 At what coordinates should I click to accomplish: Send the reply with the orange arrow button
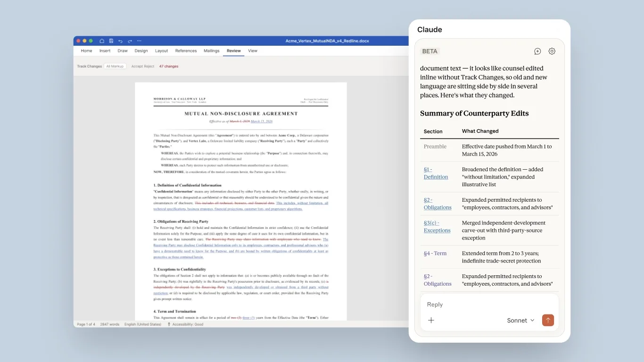coord(548,320)
